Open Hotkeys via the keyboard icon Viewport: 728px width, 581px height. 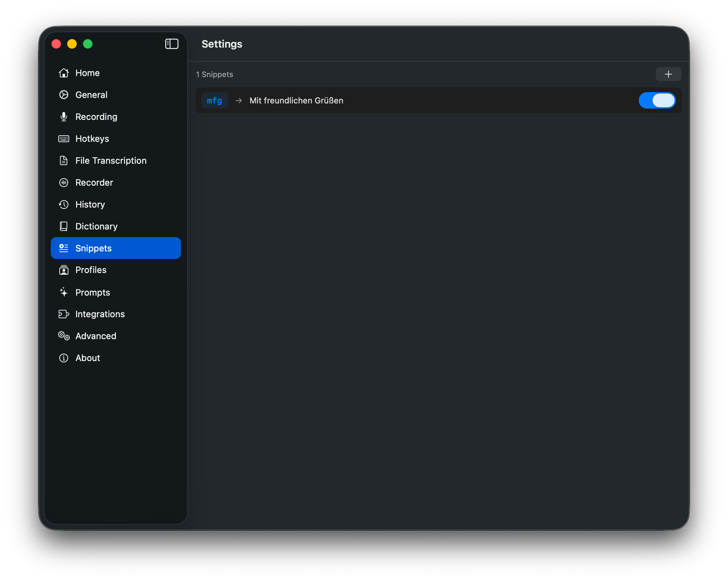pos(64,138)
